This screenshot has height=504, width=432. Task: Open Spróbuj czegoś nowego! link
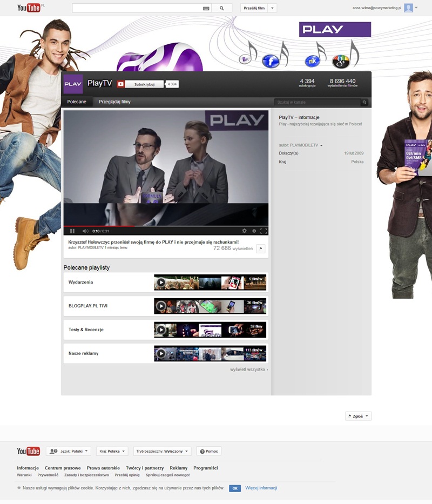[168, 475]
